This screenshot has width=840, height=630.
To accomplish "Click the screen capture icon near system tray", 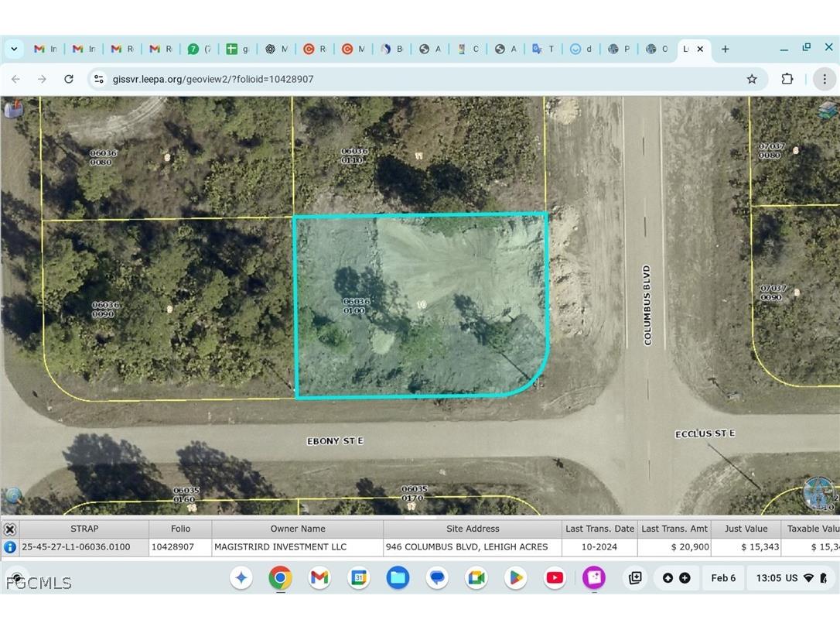I will [x=634, y=577].
